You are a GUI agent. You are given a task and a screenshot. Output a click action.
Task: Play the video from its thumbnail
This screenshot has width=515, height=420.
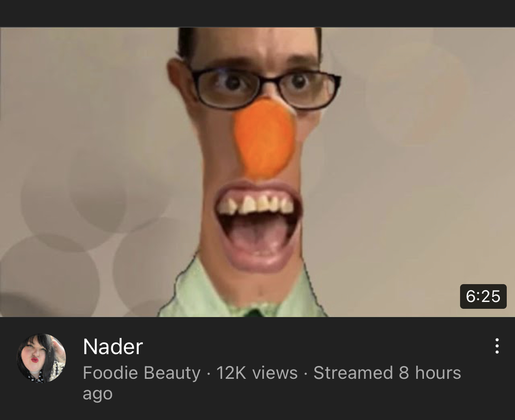click(257, 172)
